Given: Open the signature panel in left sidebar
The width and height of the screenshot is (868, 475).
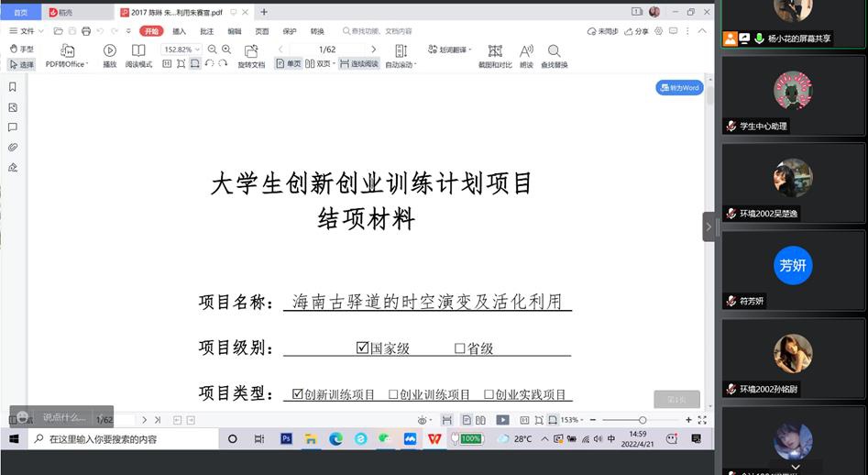Looking at the screenshot, I should (x=13, y=167).
